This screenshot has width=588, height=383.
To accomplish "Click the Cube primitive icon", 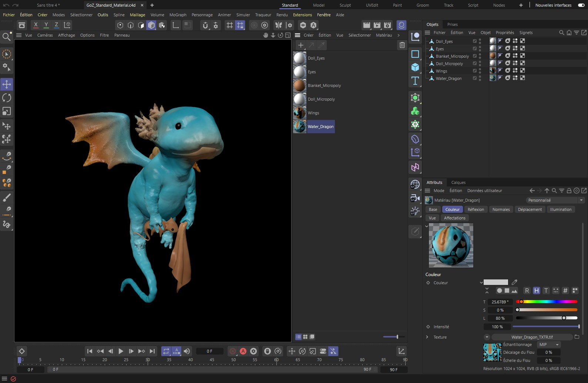I will pyautogui.click(x=415, y=67).
